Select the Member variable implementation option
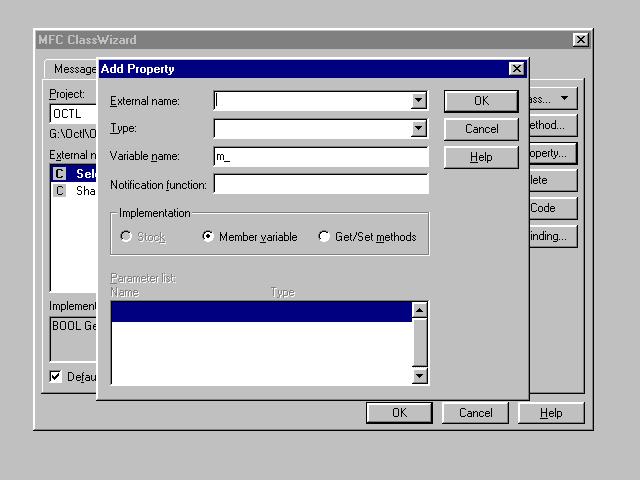Viewport: 640px width, 480px height. coord(209,237)
